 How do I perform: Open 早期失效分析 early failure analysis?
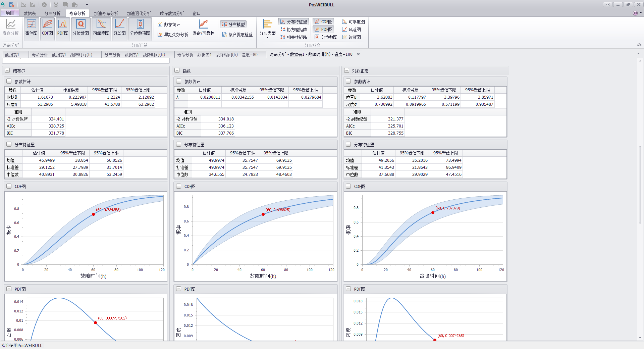[x=173, y=35]
